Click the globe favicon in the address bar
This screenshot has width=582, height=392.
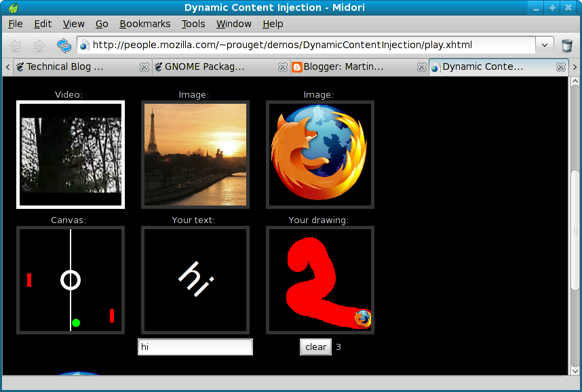tap(85, 45)
